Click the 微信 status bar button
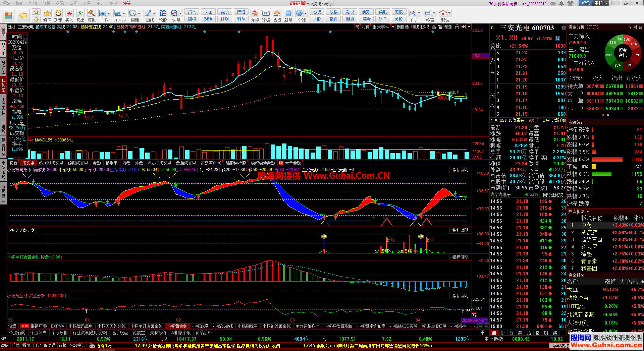644x351 pixels. [x=5, y=346]
